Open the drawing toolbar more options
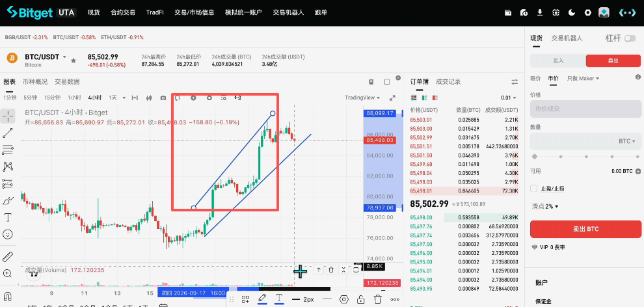This screenshot has width=644, height=307. (395, 299)
